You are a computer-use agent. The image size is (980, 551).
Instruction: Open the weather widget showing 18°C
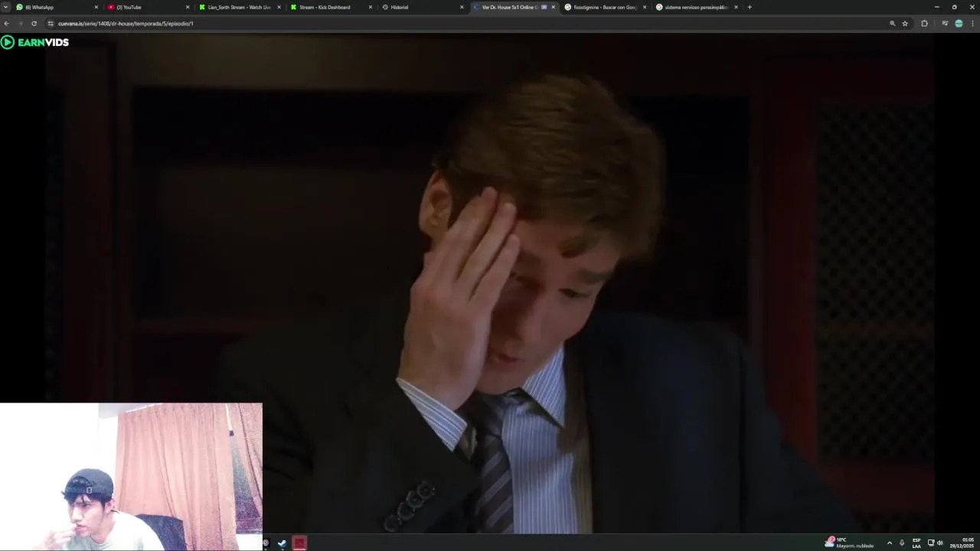click(x=849, y=543)
